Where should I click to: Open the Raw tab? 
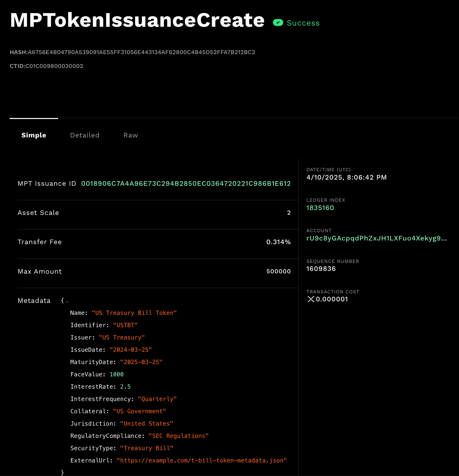[x=131, y=135]
